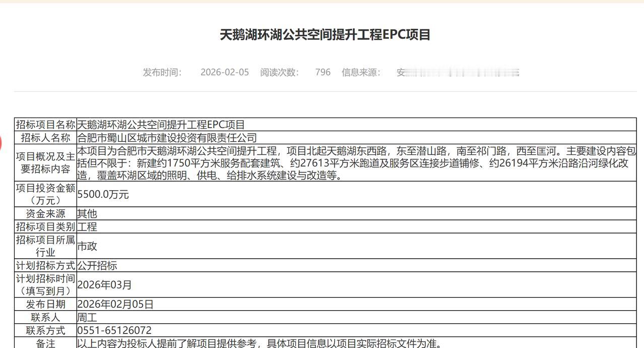Click the 计划招标方式 row label
The height and width of the screenshot is (348, 644).
click(x=45, y=266)
